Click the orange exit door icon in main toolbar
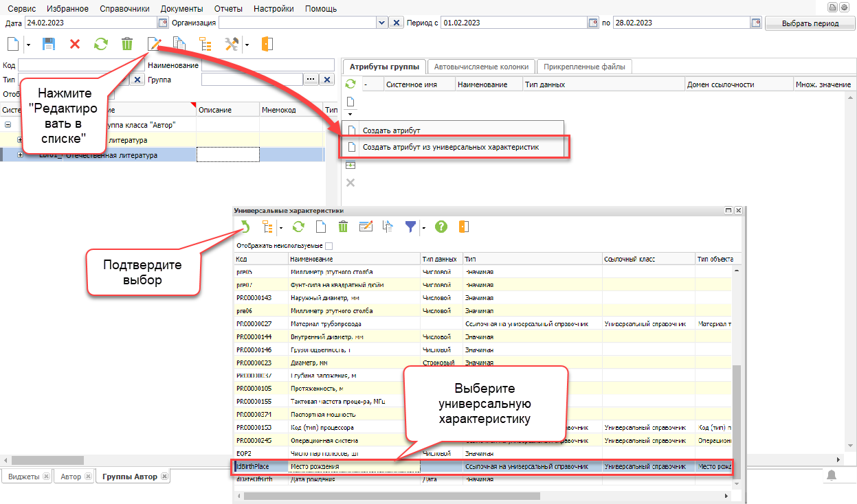This screenshot has height=504, width=857. [267, 44]
